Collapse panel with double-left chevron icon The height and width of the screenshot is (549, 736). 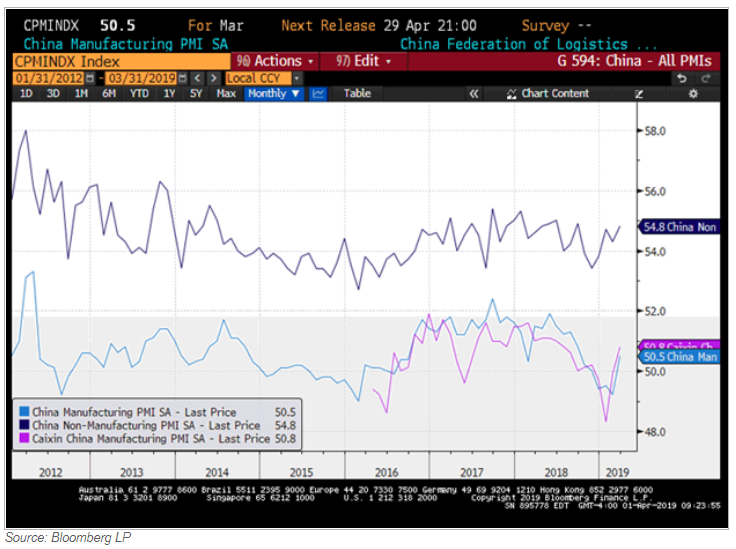(474, 93)
